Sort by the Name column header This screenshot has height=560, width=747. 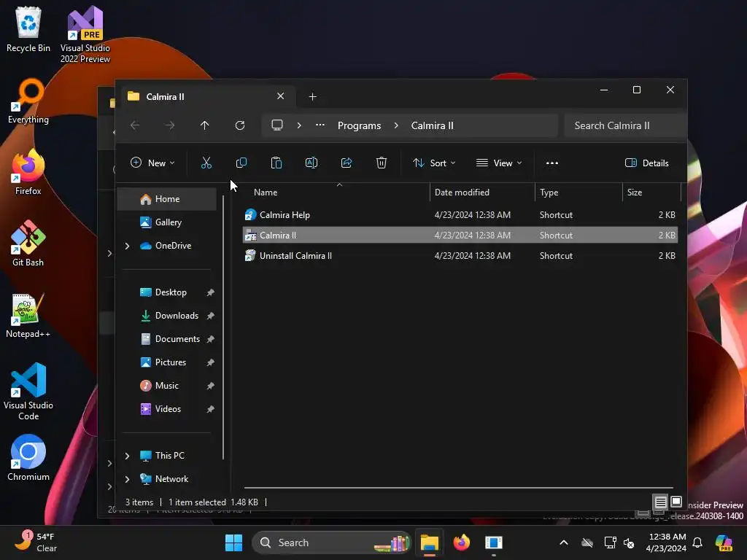[339, 192]
